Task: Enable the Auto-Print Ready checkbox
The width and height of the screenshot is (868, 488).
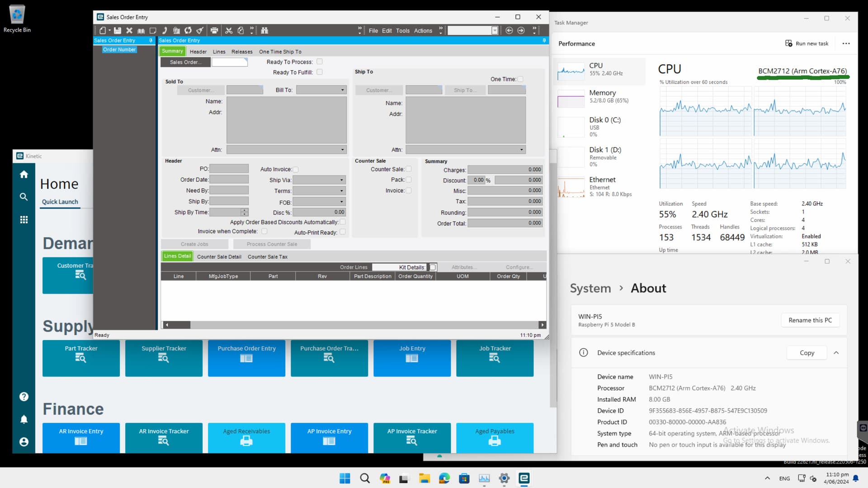Action: point(343,232)
